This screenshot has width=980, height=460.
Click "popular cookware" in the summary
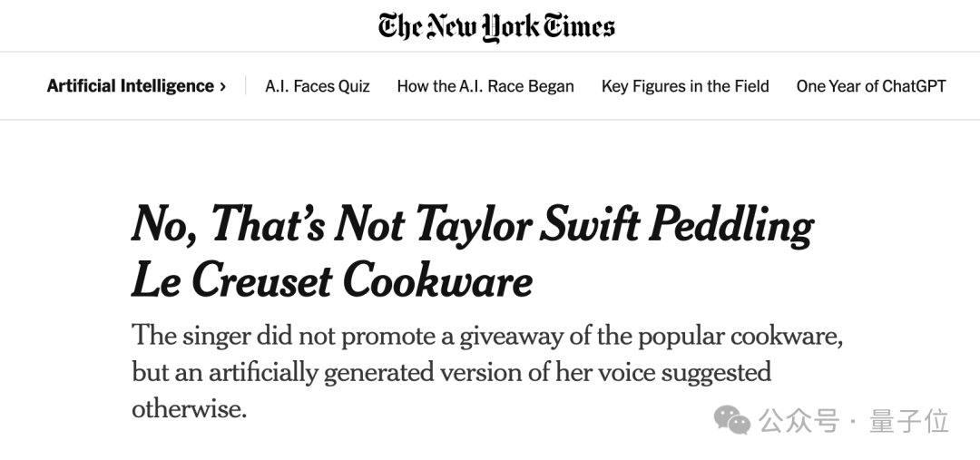point(740,336)
